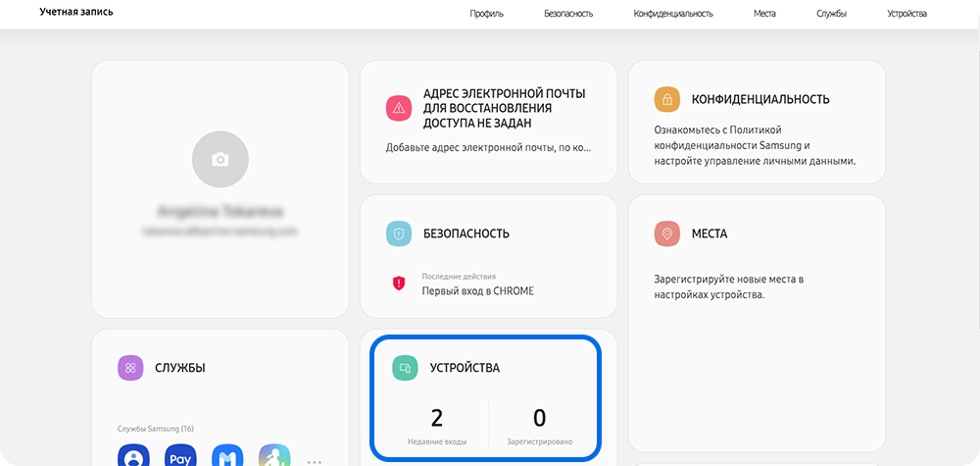Open Службы tab in top navigation
Screen dimensions: 980x466
[831, 14]
